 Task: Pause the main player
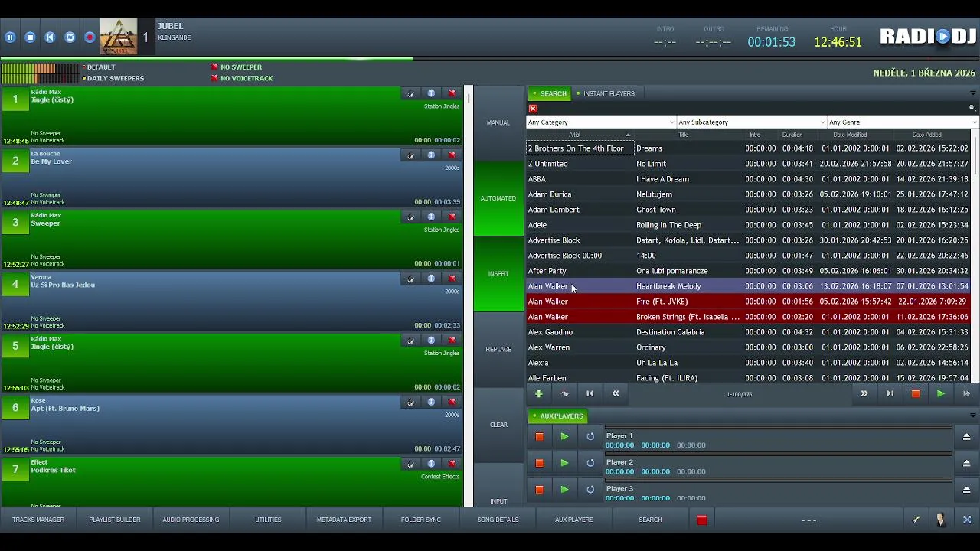(x=10, y=37)
